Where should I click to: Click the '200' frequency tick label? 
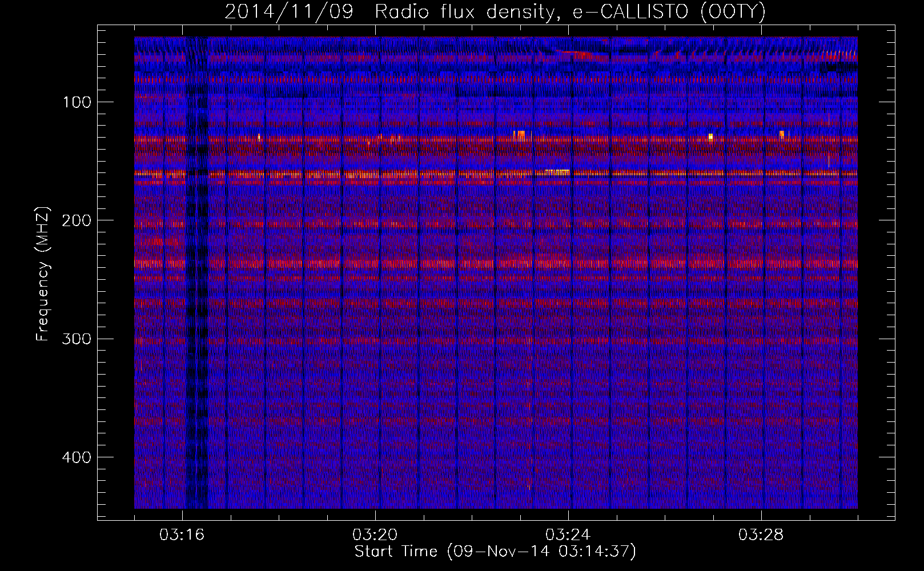click(77, 220)
